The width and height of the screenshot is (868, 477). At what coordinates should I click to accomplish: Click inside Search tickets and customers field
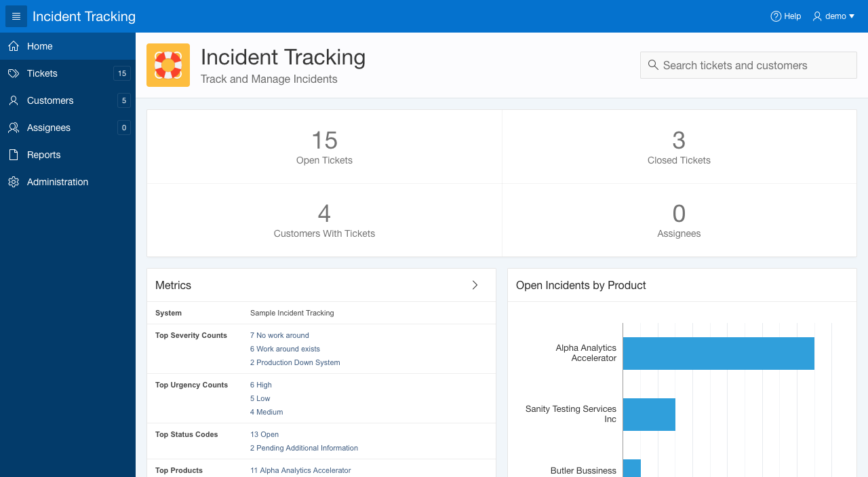[x=749, y=65]
